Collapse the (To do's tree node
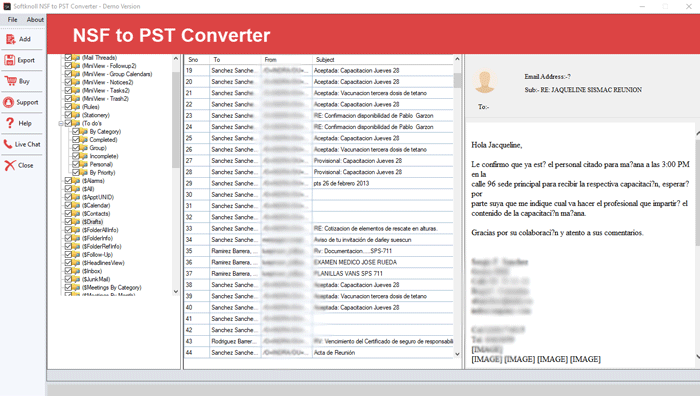The width and height of the screenshot is (700, 396). click(61, 124)
